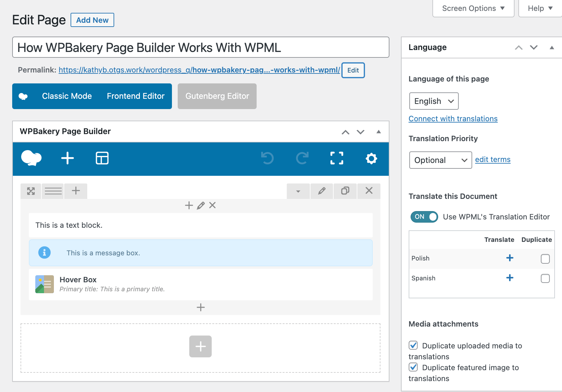Open the Language of this page dropdown
This screenshot has width=562, height=392.
tap(433, 101)
